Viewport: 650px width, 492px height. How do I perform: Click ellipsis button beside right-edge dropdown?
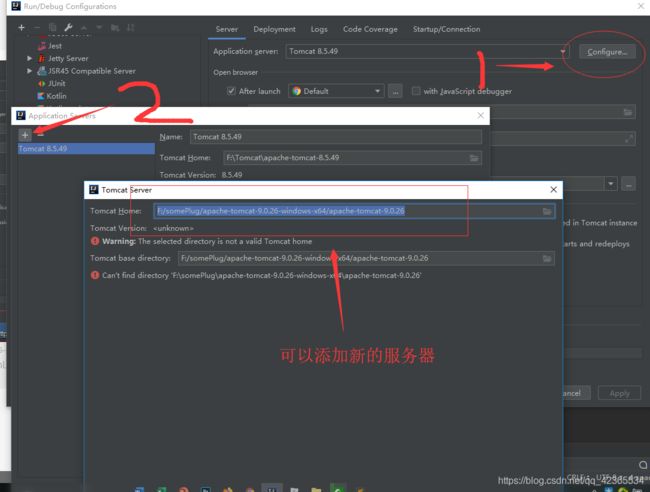[628, 184]
